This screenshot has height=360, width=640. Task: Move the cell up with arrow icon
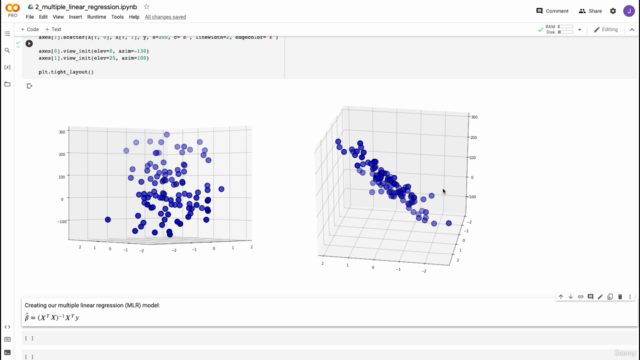[x=561, y=297]
